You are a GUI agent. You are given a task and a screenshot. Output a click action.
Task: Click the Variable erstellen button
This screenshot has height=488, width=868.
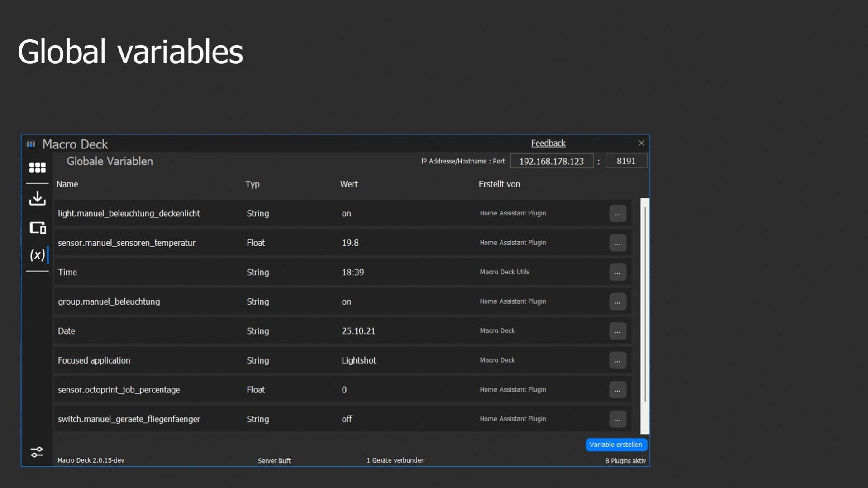pos(615,445)
